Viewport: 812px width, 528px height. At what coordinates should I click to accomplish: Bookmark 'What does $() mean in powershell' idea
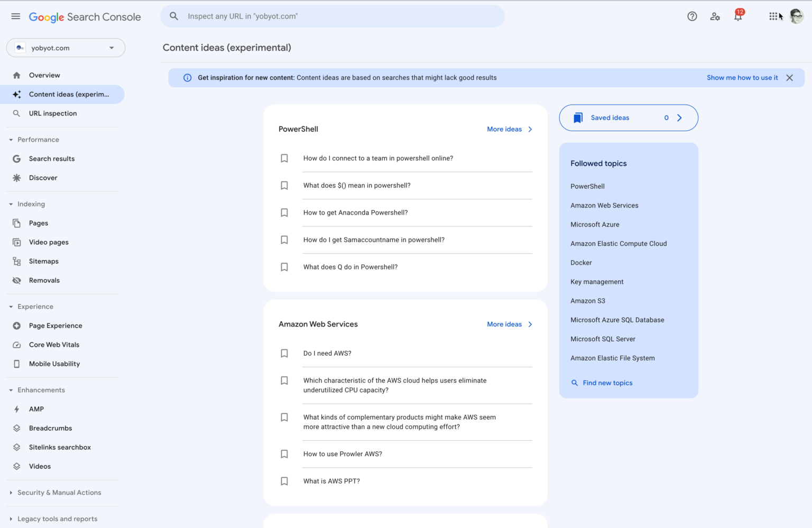284,186
